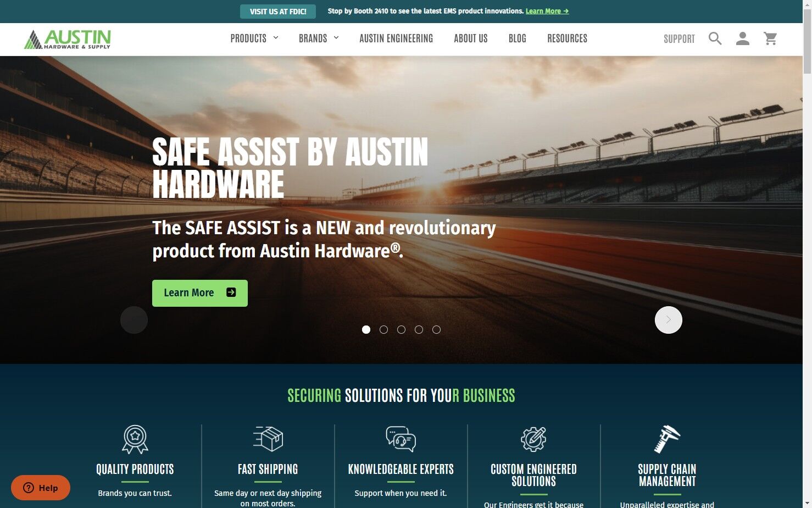
Task: Click 'Securing Solutions For Your Business' heading
Action: pos(402,396)
